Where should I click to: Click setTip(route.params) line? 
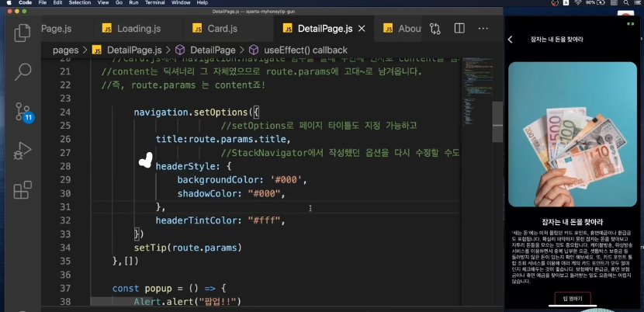coord(188,248)
